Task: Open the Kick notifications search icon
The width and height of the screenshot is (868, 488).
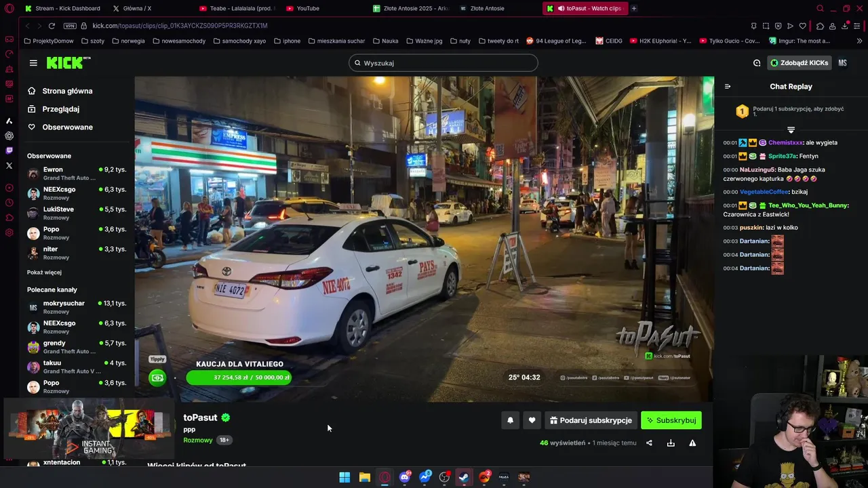Action: coord(757,63)
